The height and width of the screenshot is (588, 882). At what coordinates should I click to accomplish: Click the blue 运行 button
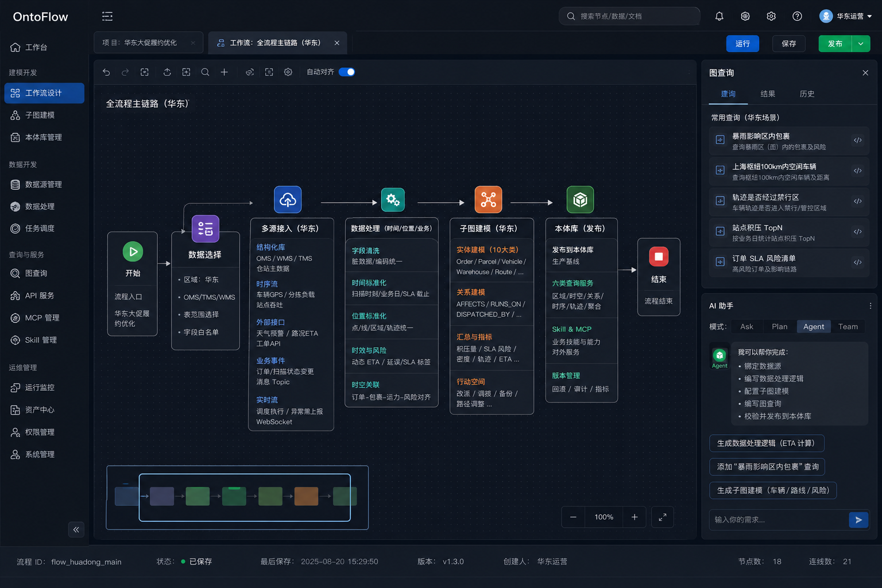coord(742,44)
